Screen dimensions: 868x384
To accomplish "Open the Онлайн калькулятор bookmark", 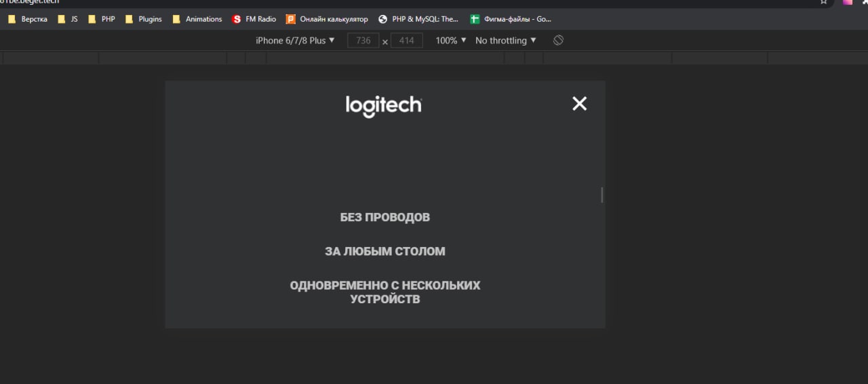I will click(x=327, y=19).
